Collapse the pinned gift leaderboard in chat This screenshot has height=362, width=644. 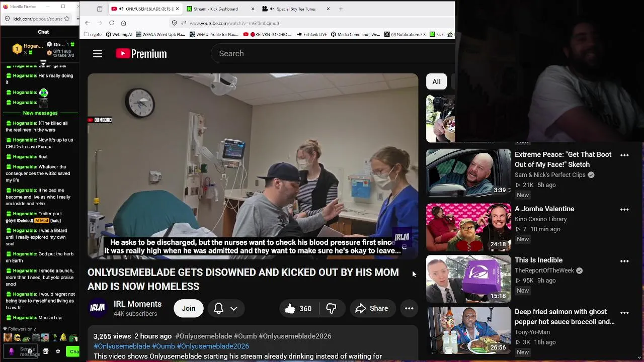coord(43,63)
